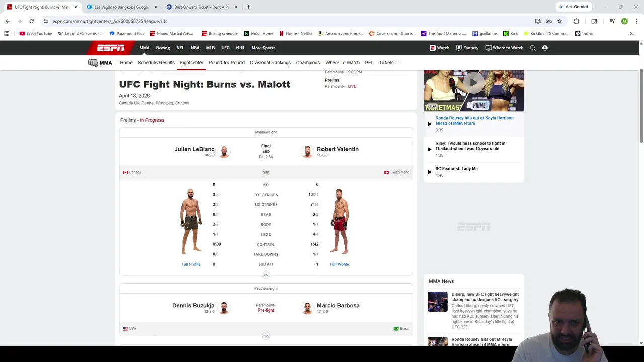
Task: Open the Divisional Rankings tab
Action: pos(270,63)
